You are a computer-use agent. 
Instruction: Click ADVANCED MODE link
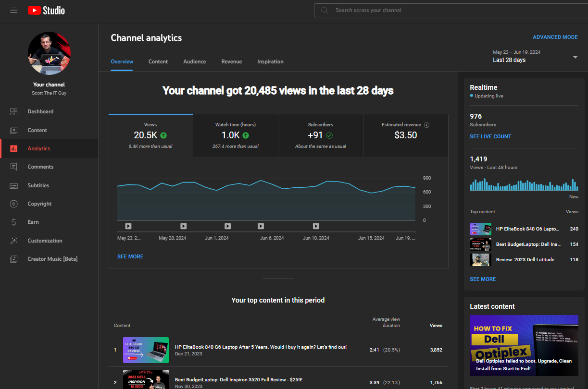pyautogui.click(x=555, y=37)
